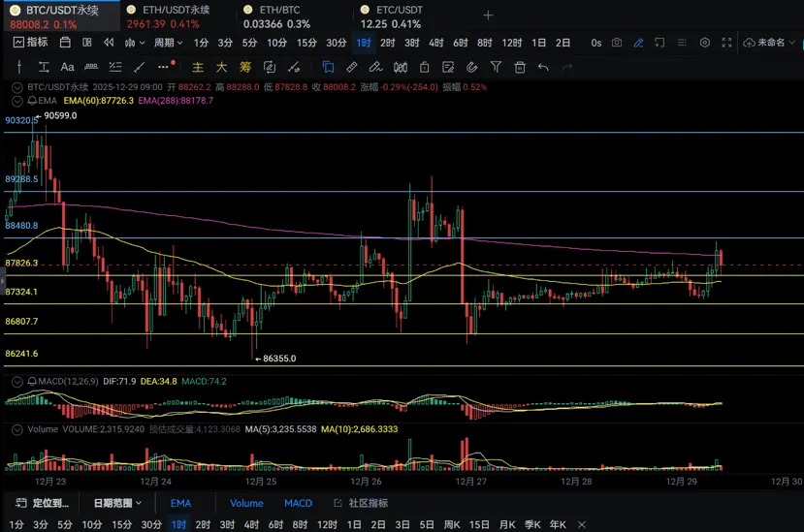Collapse the EMA indicator legend toggle
Viewport: 804px width, 532px height.
tap(16, 101)
